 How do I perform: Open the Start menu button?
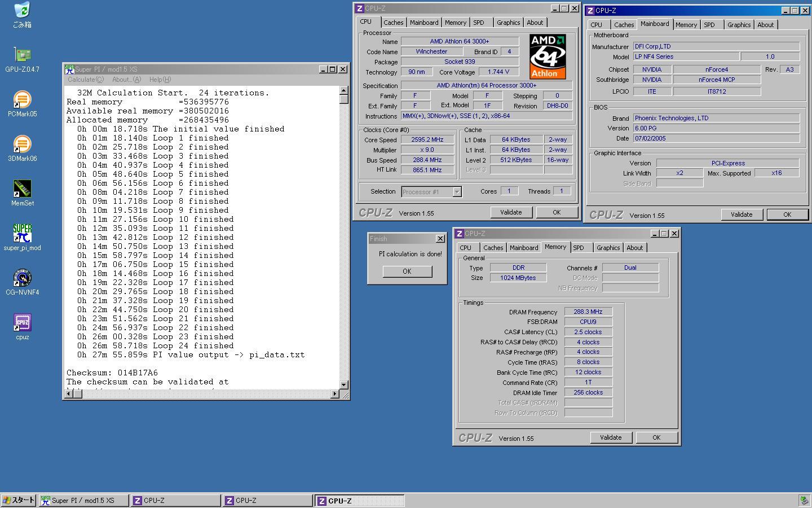pyautogui.click(x=19, y=500)
